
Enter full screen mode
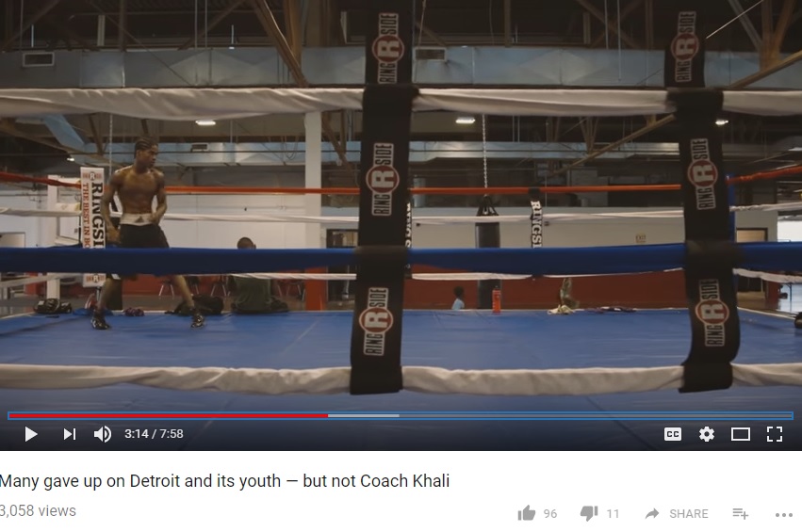(775, 434)
